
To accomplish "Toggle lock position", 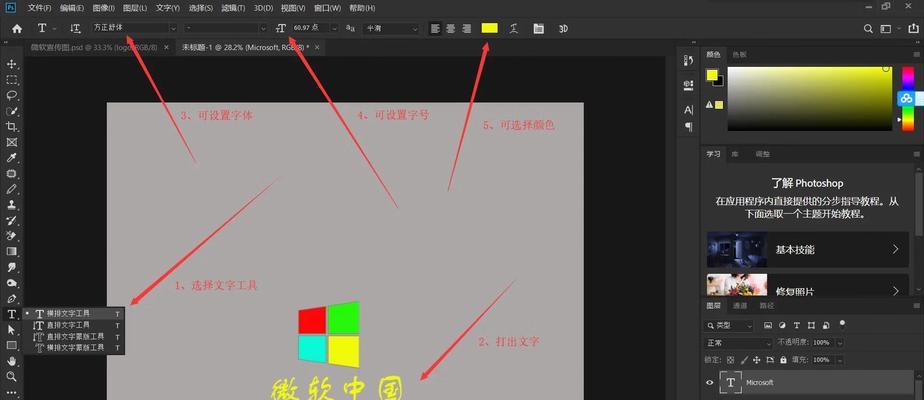I will coord(757,359).
